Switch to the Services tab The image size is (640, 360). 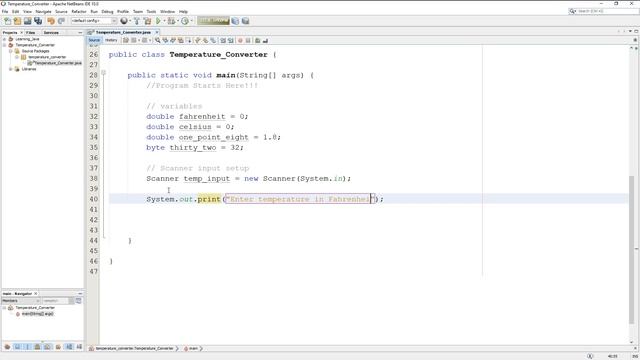51,32
